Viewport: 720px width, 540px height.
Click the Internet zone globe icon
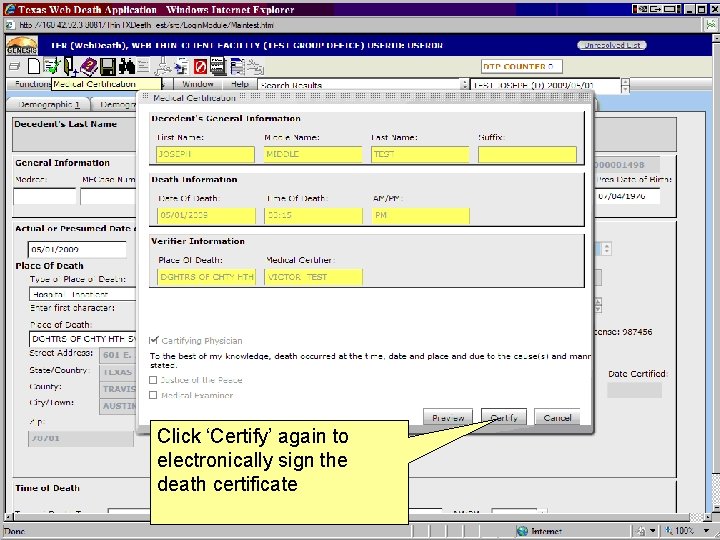(522, 531)
